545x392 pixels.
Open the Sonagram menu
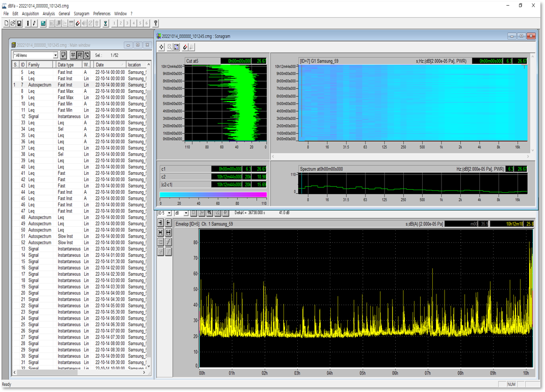pos(81,14)
